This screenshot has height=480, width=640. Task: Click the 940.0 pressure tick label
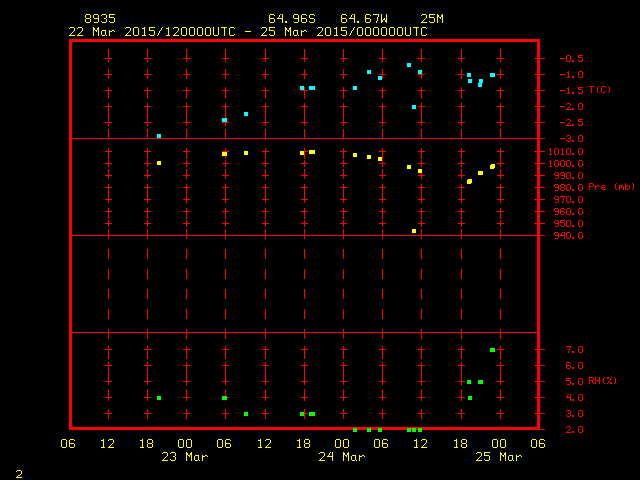(x=561, y=236)
